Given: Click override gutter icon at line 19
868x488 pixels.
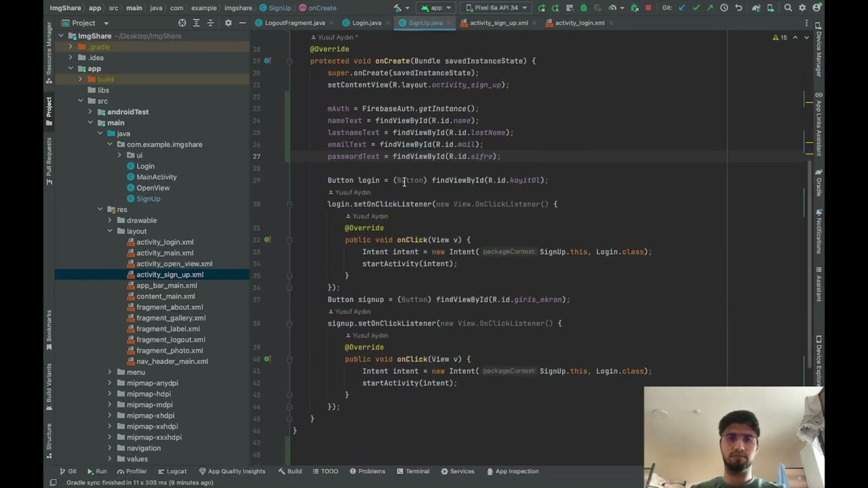Looking at the screenshot, I should 267,61.
